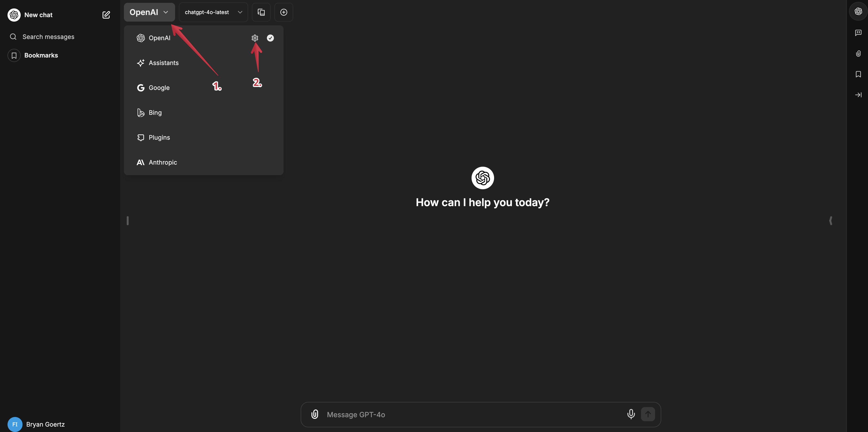
Task: Attach a file using the paperclip icon
Action: 314,414
